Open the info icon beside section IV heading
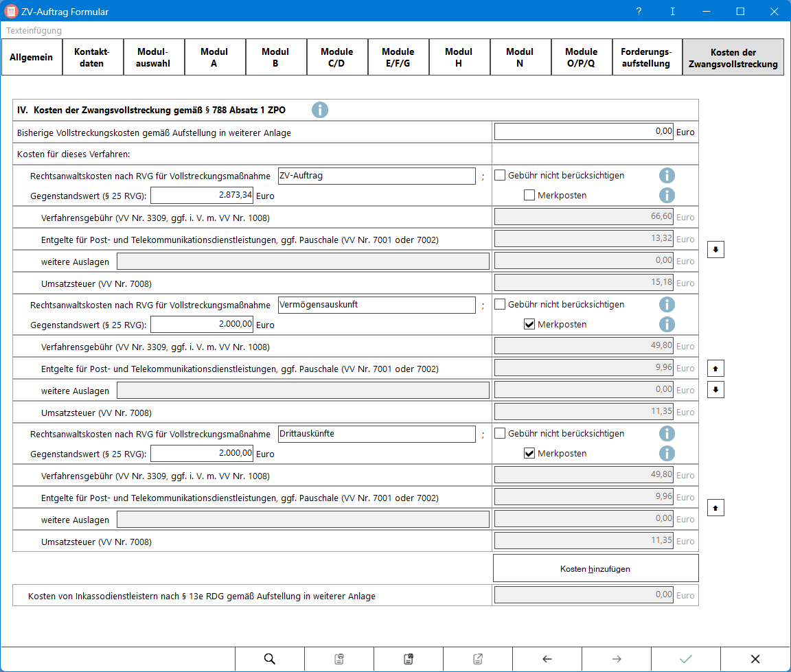This screenshot has height=672, width=791. pos(319,110)
